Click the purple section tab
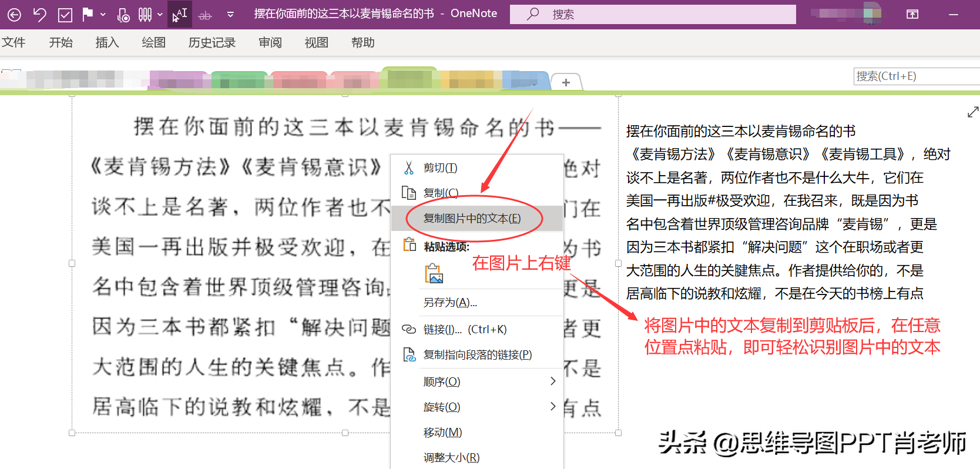980x469 pixels. pos(179,81)
